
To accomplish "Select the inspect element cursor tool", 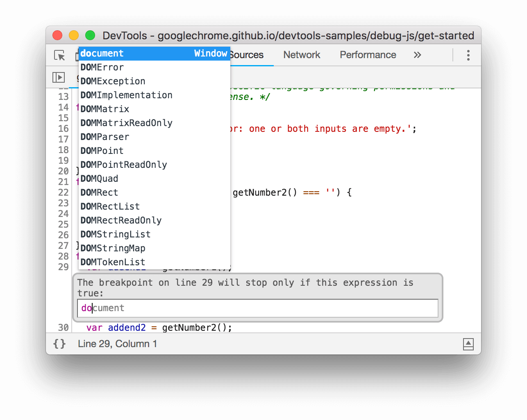I will click(x=60, y=55).
